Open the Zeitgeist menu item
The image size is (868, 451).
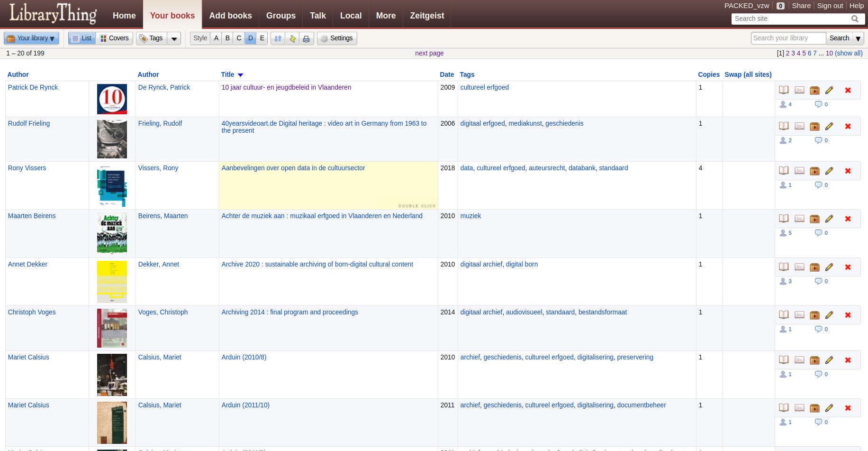point(427,16)
